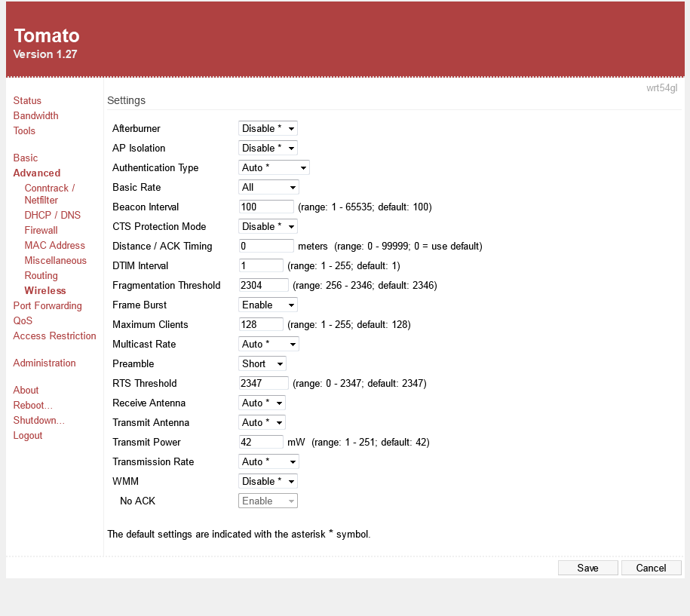Open the Administration menu
Image resolution: width=690 pixels, height=616 pixels.
(44, 363)
